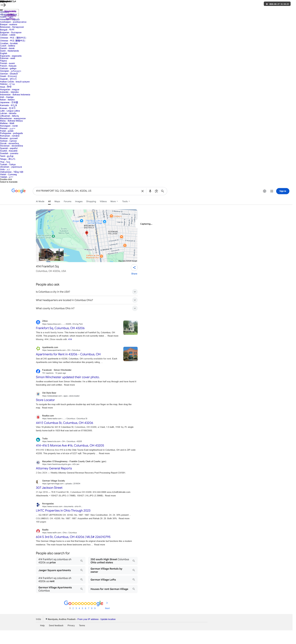The image size is (296, 644).
Task: Open Redfin 604 S 3rd St result
Action: [73, 537]
